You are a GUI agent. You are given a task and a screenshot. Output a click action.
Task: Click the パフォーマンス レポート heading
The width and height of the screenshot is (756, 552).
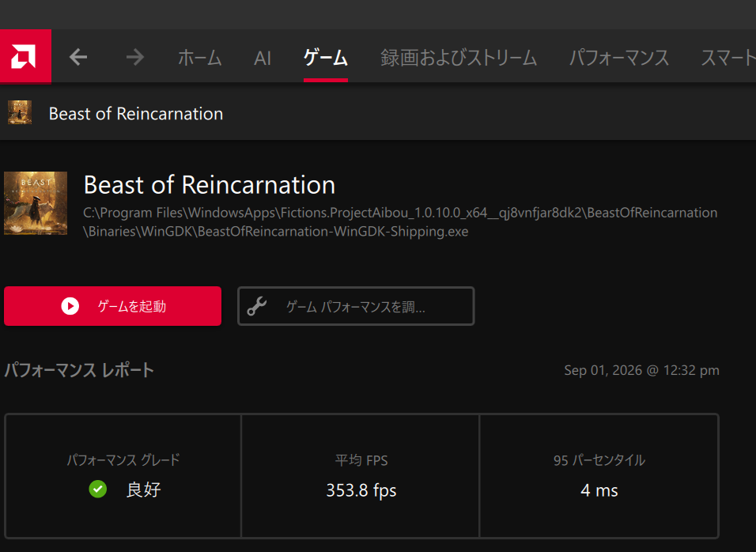click(x=79, y=370)
